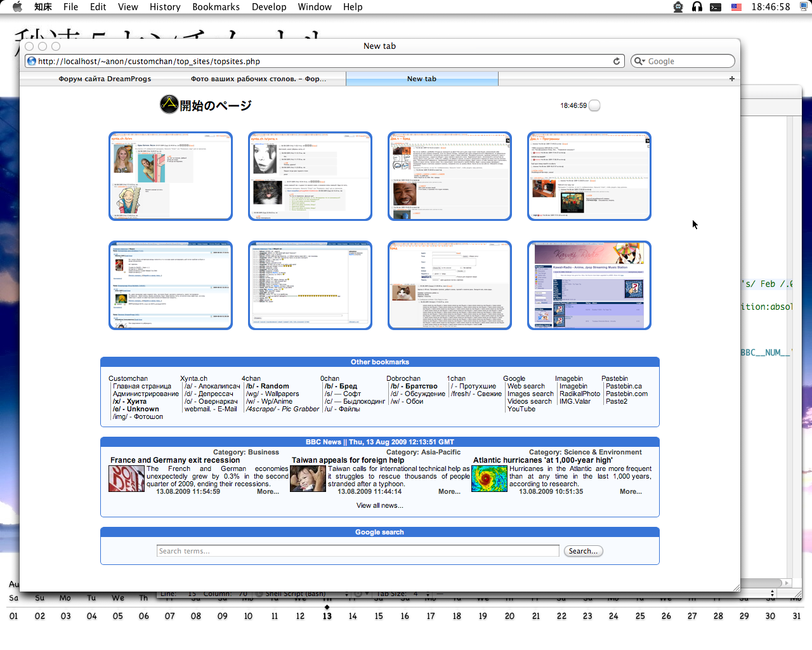Open the YouTube bookmark link
Viewport: 812px width, 650px height.
[521, 409]
